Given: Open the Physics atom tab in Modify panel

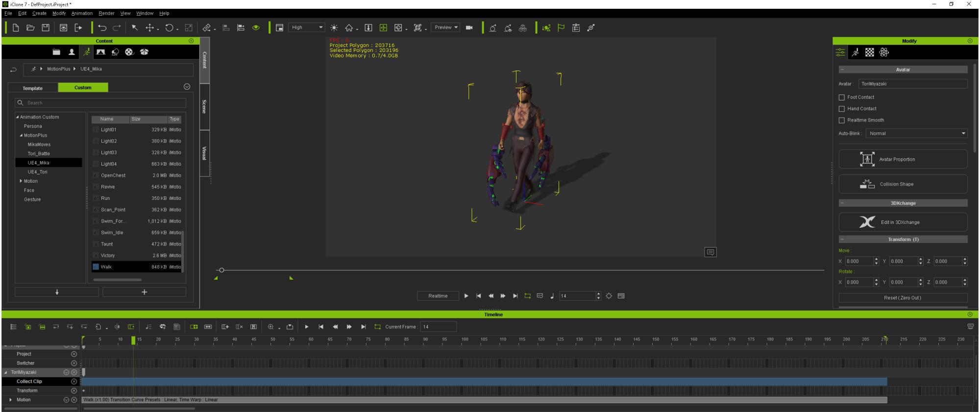Looking at the screenshot, I should 884,52.
